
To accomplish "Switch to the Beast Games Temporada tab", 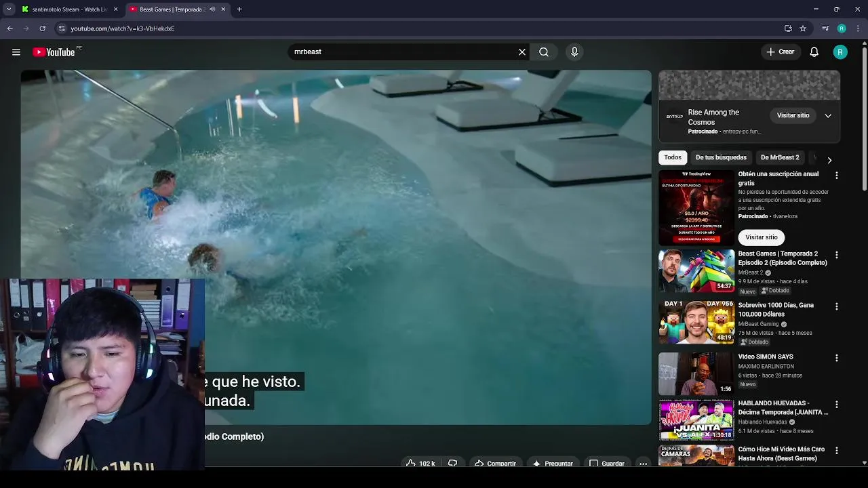I will [171, 9].
